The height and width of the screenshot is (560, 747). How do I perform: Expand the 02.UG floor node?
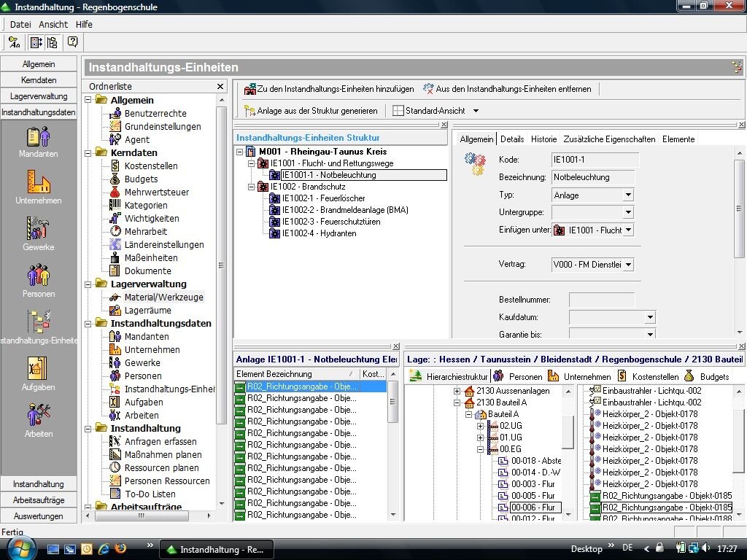(480, 426)
